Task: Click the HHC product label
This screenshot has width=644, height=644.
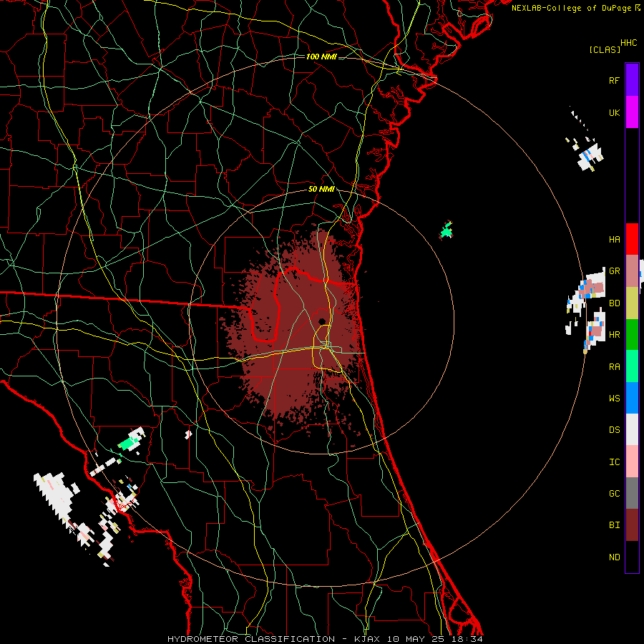Action: coord(628,43)
